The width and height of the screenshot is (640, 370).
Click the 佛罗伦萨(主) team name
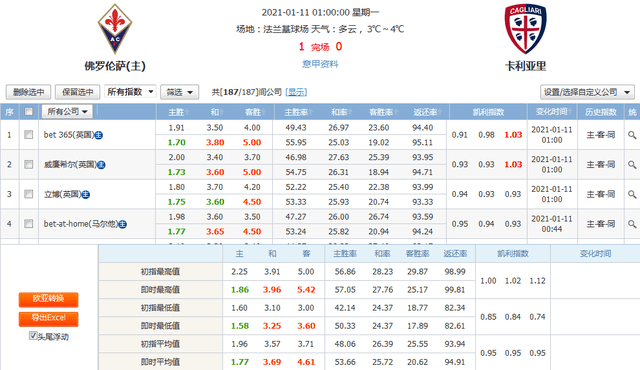click(115, 66)
